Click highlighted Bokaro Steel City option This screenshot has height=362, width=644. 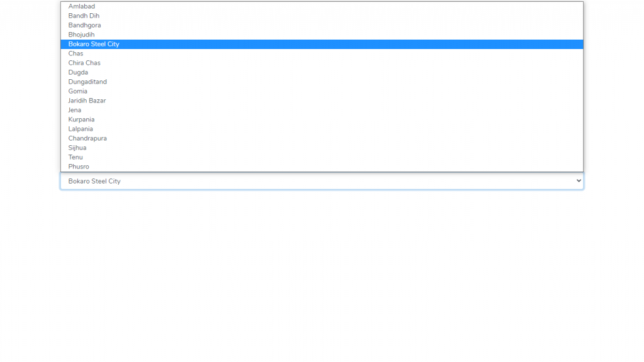point(94,44)
